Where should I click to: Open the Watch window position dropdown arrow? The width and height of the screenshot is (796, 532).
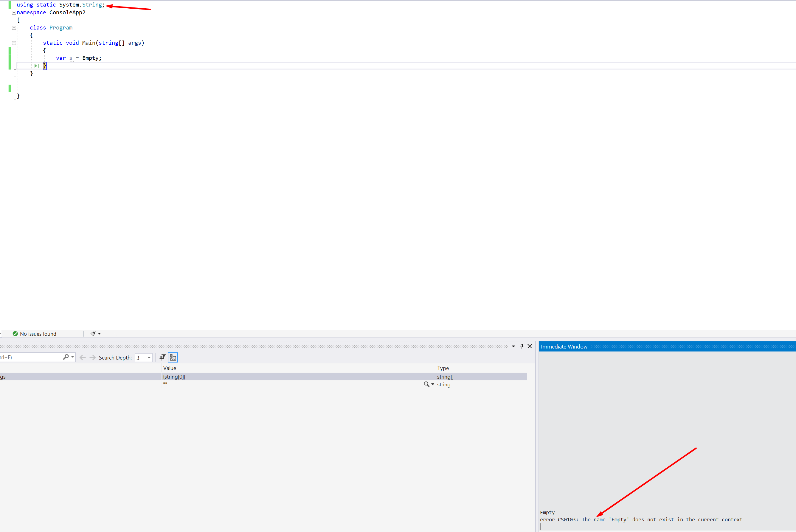click(513, 346)
